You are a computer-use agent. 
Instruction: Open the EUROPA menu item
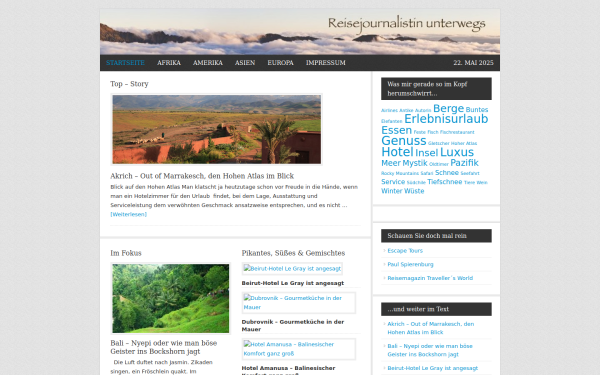pyautogui.click(x=280, y=63)
